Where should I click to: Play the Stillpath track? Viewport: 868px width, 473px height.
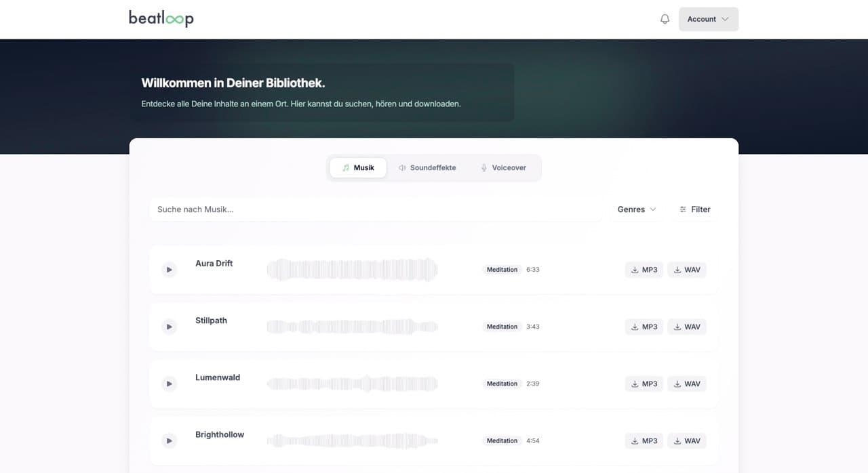tap(170, 327)
